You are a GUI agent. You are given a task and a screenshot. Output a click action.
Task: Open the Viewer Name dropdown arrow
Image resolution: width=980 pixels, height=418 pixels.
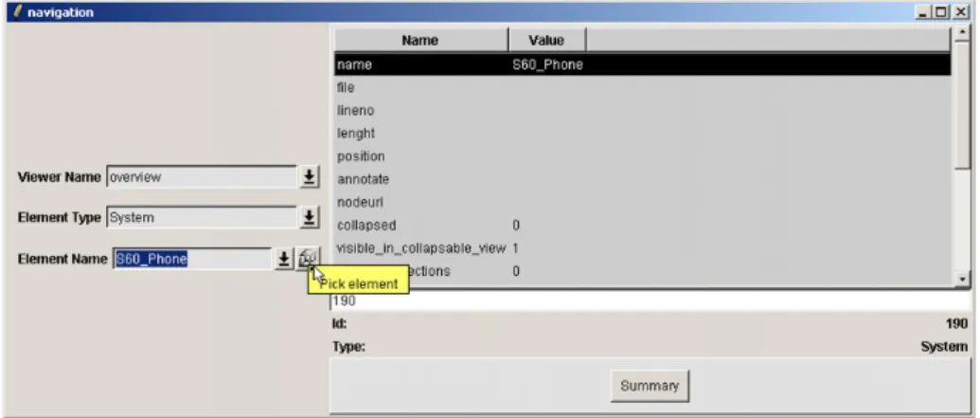(308, 177)
